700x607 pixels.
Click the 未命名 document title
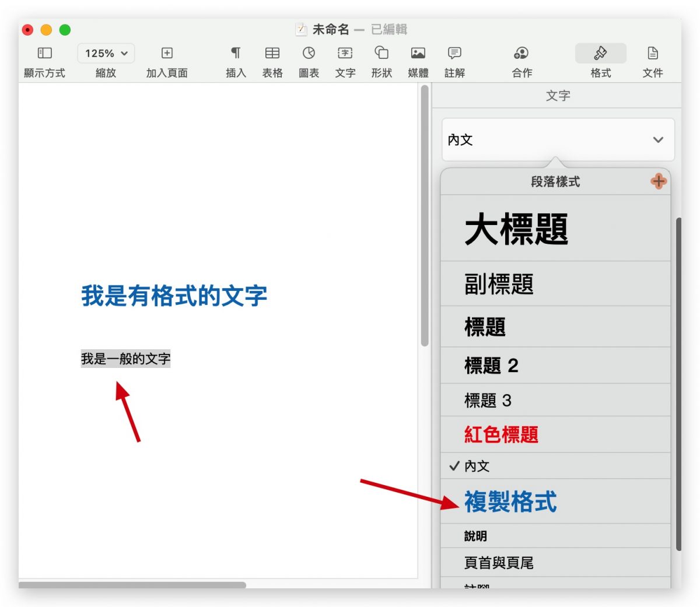(x=331, y=29)
